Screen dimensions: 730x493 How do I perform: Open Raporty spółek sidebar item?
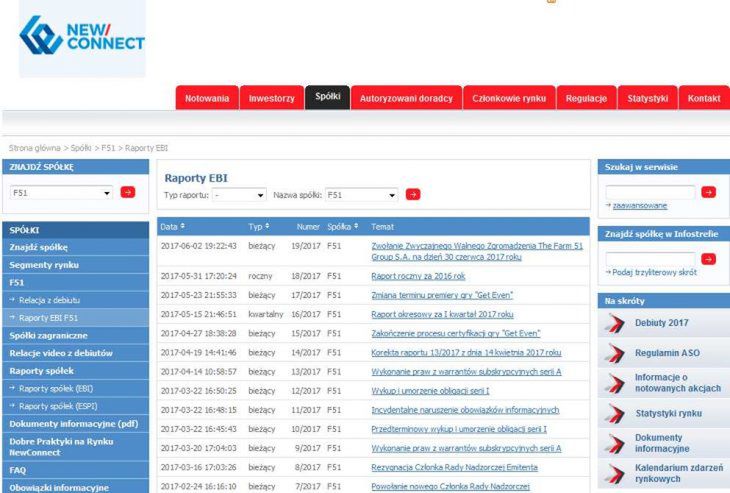click(x=75, y=371)
